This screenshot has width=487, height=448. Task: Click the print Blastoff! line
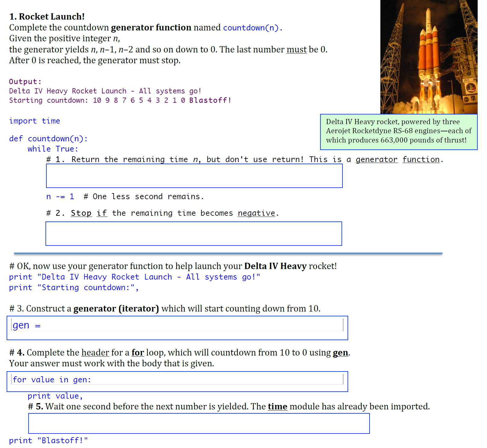tap(48, 440)
